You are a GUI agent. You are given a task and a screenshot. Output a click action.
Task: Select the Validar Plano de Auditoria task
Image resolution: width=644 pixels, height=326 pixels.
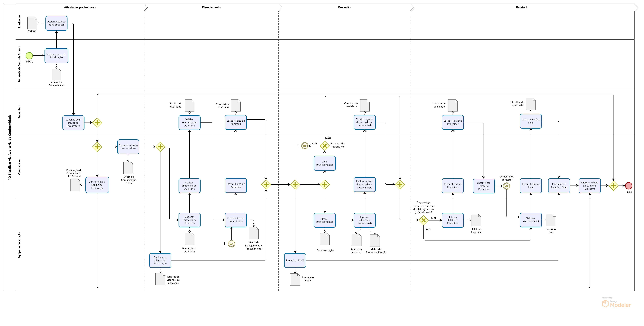(x=235, y=122)
